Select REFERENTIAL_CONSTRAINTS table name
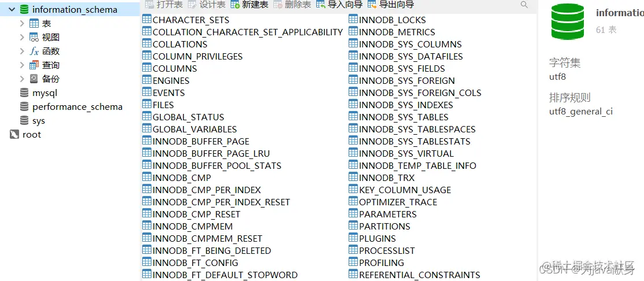644x281 pixels. tap(420, 275)
